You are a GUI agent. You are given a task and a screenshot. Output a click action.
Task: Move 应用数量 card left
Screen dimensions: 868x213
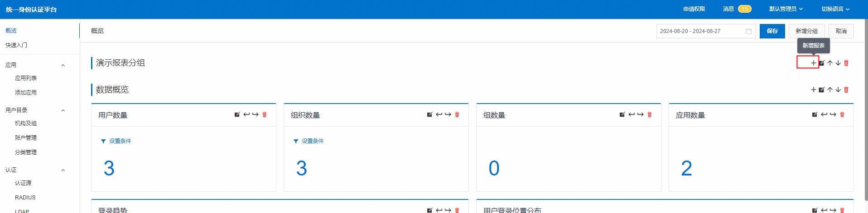tap(824, 114)
